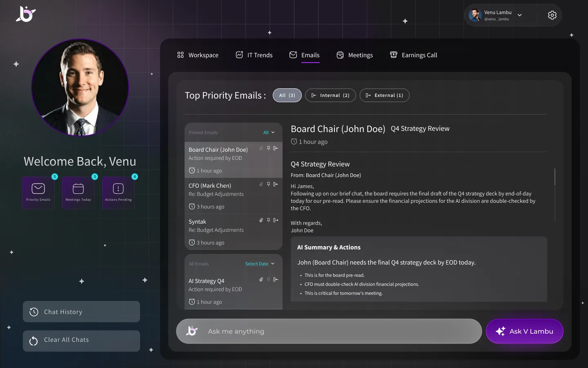Click attachment icon on Board Chair email

coord(261,148)
